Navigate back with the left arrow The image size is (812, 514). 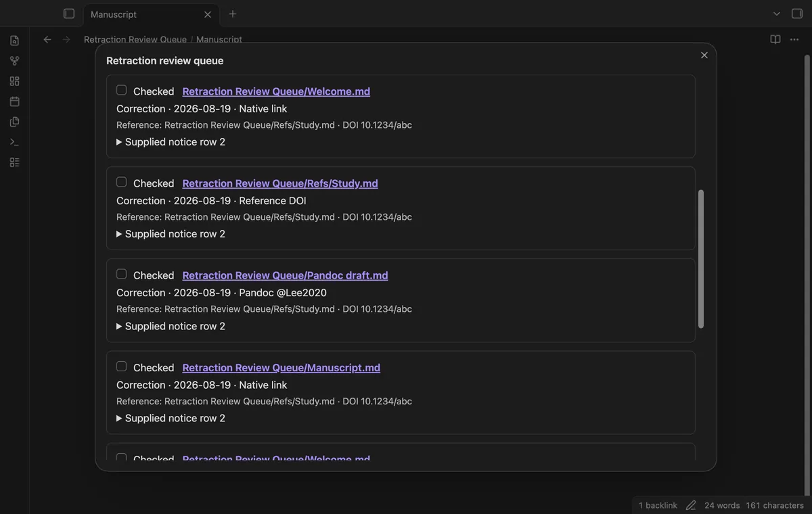point(47,39)
